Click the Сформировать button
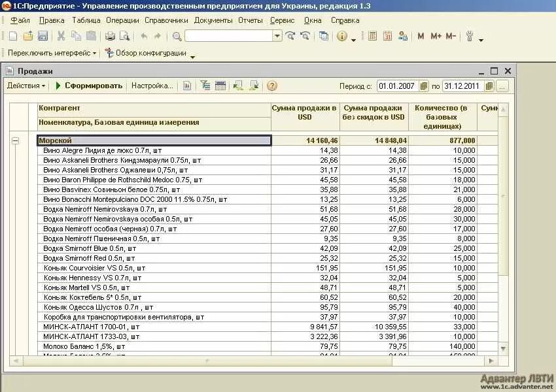This screenshot has height=392, width=556. (89, 86)
